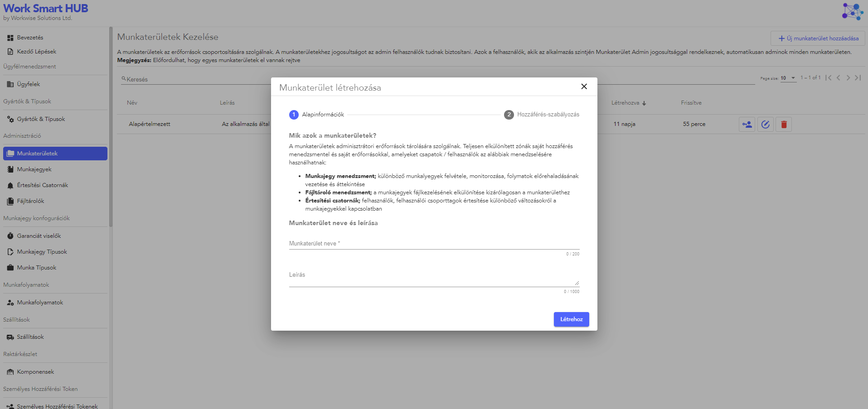868x409 pixels.
Task: Collapse the Raktárkészlet section
Action: [20, 354]
